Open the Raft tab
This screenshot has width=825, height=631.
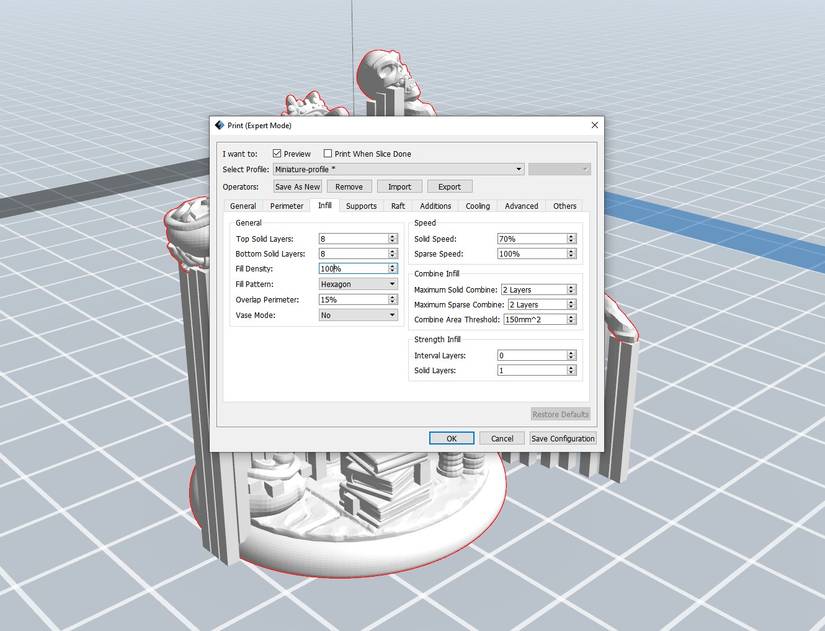point(398,206)
